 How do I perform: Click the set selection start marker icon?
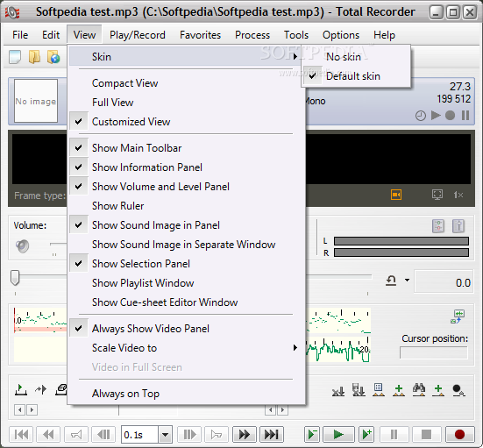(21, 390)
